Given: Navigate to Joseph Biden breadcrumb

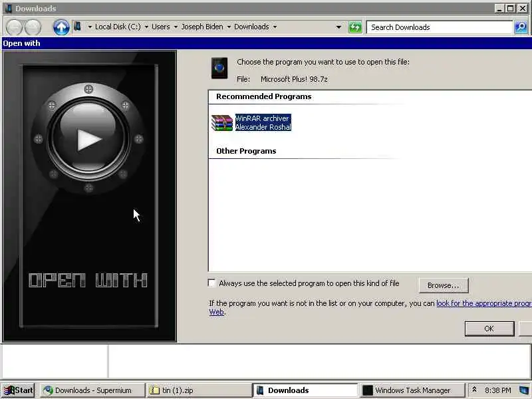Looking at the screenshot, I should pos(202,27).
